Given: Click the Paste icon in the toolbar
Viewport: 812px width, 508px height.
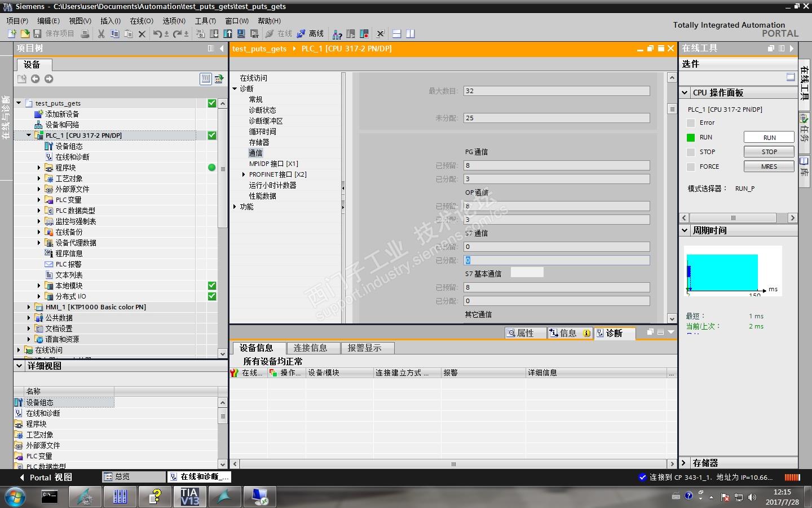Looking at the screenshot, I should pos(129,34).
